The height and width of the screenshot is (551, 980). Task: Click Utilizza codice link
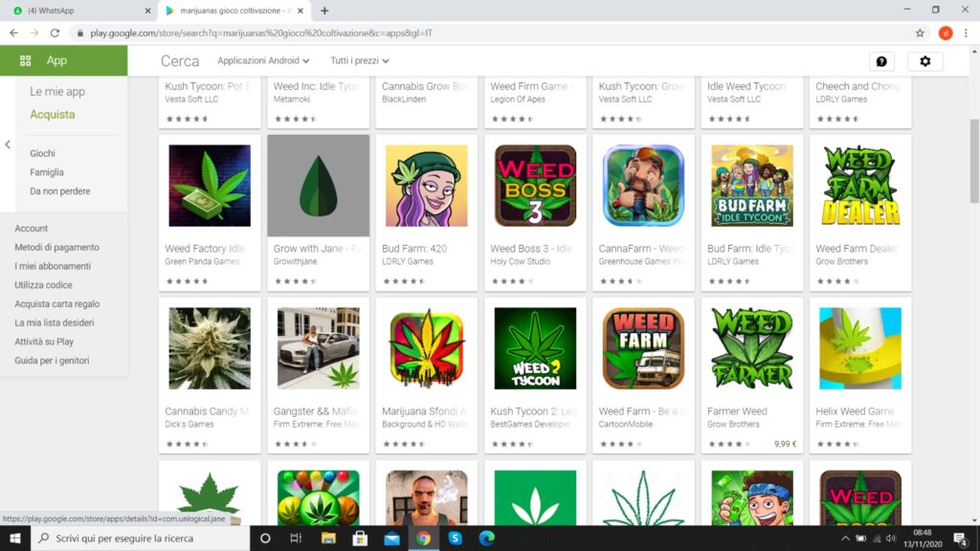click(x=44, y=284)
